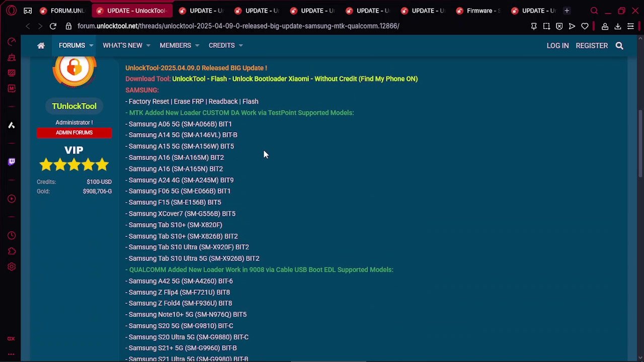Screen dimensions: 644x362
Task: Open Settings gear icon in sidebar
Action: pos(11,267)
